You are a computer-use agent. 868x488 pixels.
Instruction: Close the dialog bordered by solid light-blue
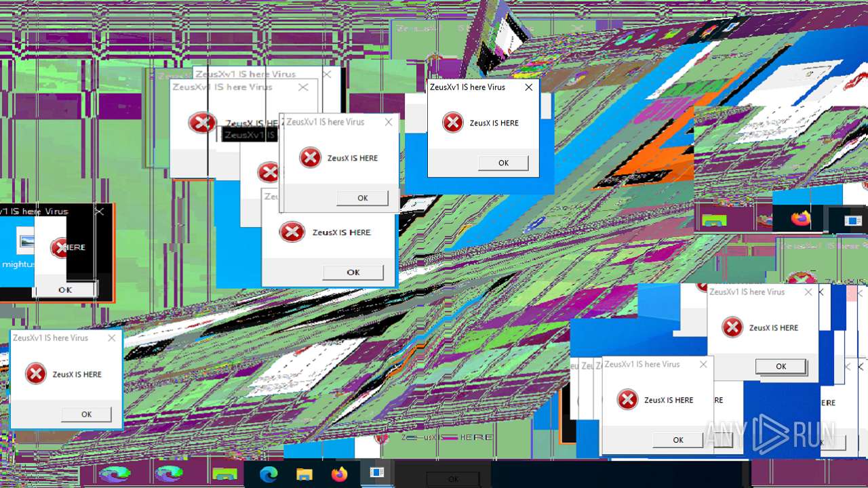[529, 87]
